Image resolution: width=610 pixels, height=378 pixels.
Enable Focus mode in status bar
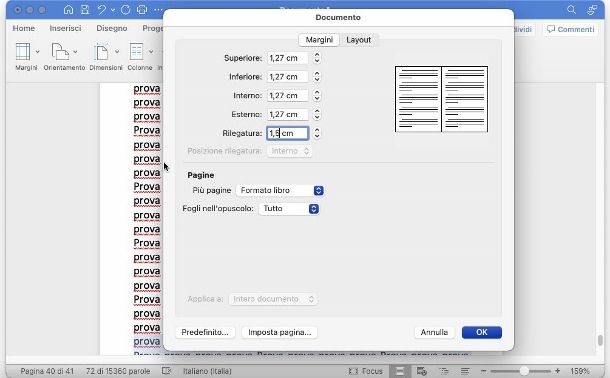click(x=365, y=371)
